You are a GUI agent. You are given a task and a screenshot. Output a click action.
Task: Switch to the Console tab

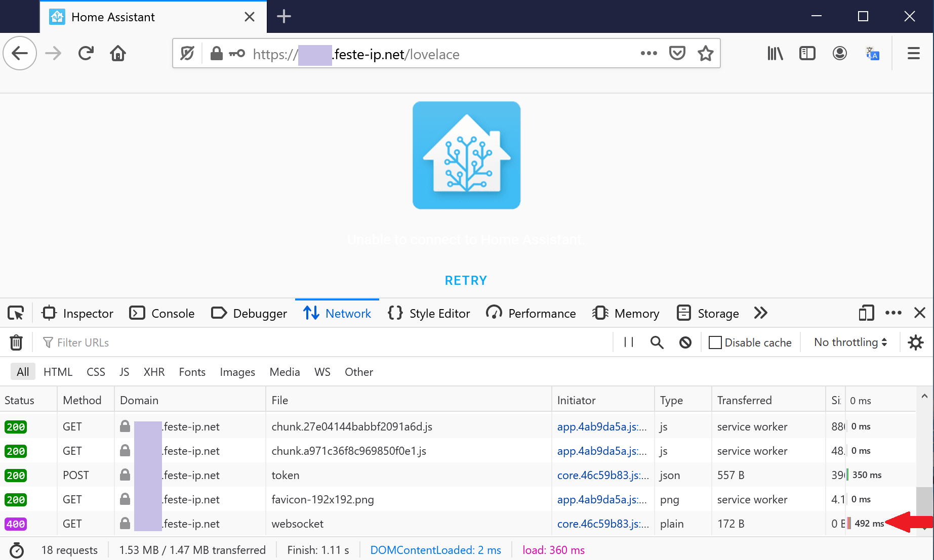(162, 313)
